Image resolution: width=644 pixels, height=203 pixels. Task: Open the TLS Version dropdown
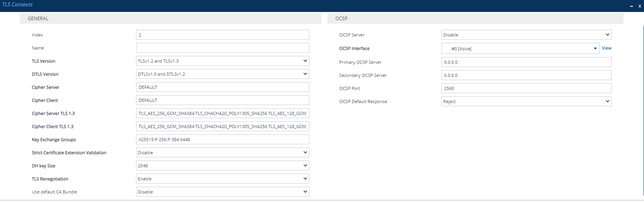222,61
